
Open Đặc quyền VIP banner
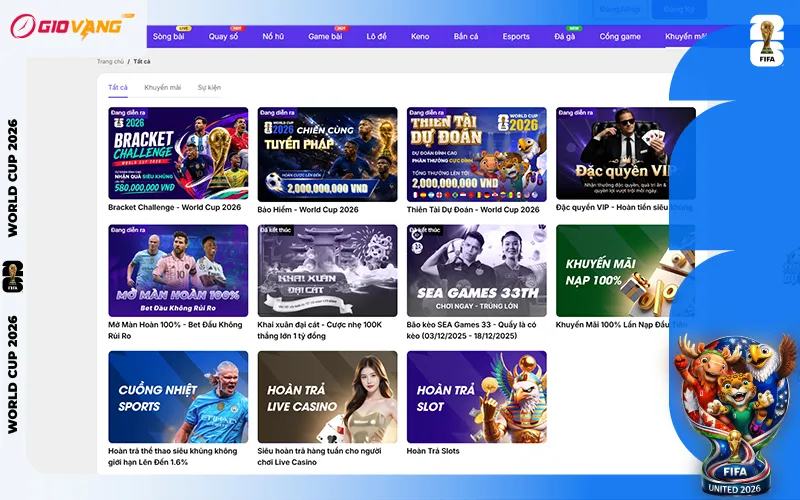[x=626, y=153]
